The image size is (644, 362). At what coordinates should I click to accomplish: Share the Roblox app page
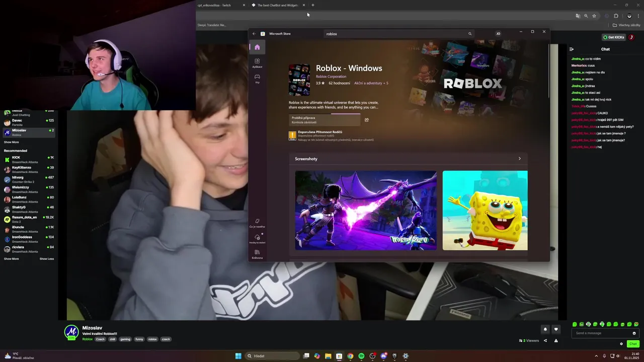[367, 120]
